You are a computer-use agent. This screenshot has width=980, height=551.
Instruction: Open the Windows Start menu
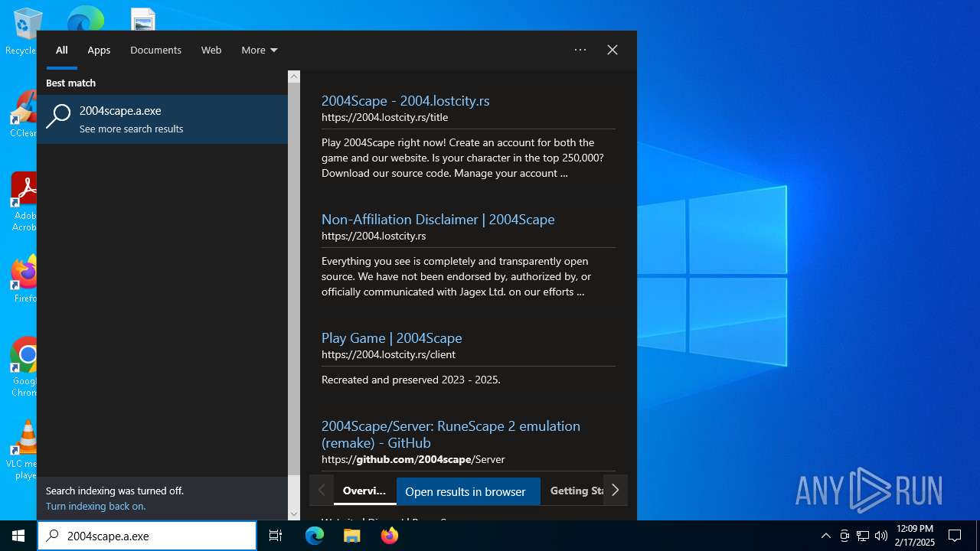[18, 536]
